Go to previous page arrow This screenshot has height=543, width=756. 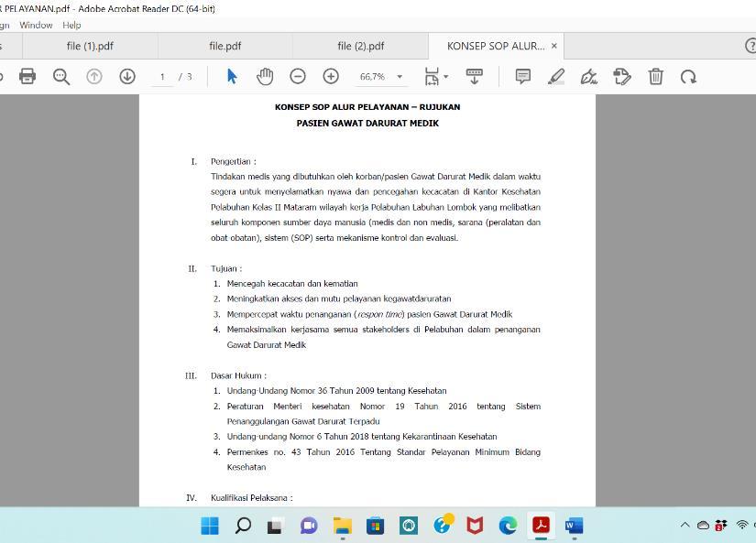click(x=94, y=76)
